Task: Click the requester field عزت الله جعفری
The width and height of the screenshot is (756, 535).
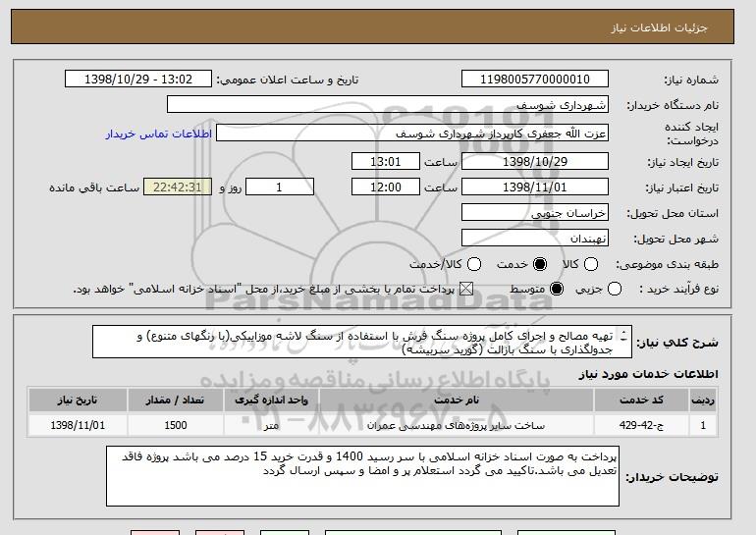Action: (x=412, y=134)
